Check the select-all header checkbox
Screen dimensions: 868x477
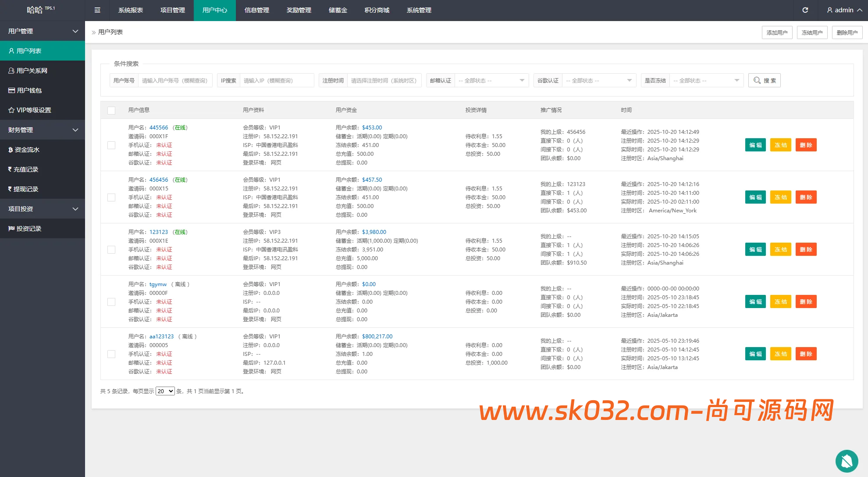111,110
